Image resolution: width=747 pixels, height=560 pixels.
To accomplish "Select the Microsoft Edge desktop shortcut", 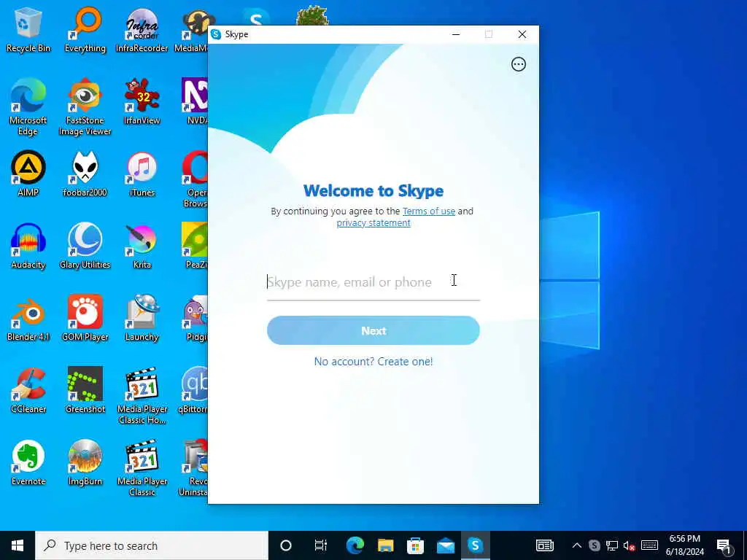I will pos(28,107).
